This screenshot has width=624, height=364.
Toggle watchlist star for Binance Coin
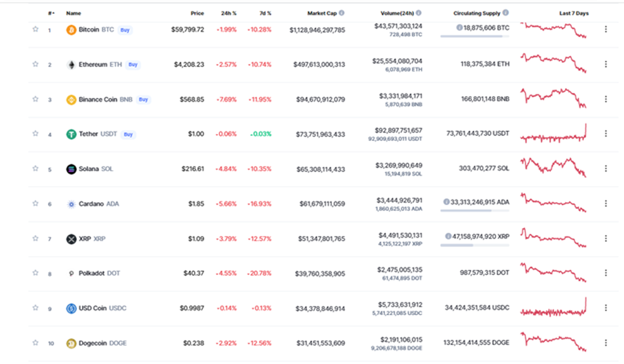click(36, 99)
